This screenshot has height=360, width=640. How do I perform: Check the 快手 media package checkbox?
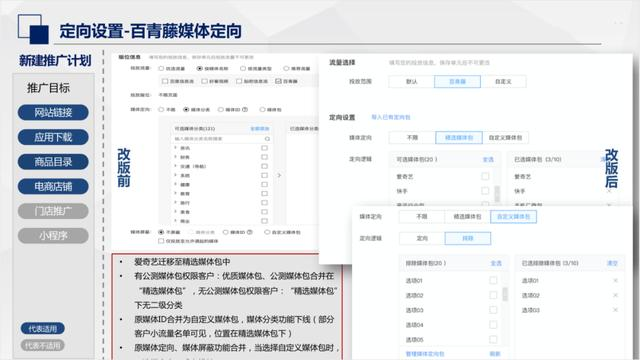point(485,191)
